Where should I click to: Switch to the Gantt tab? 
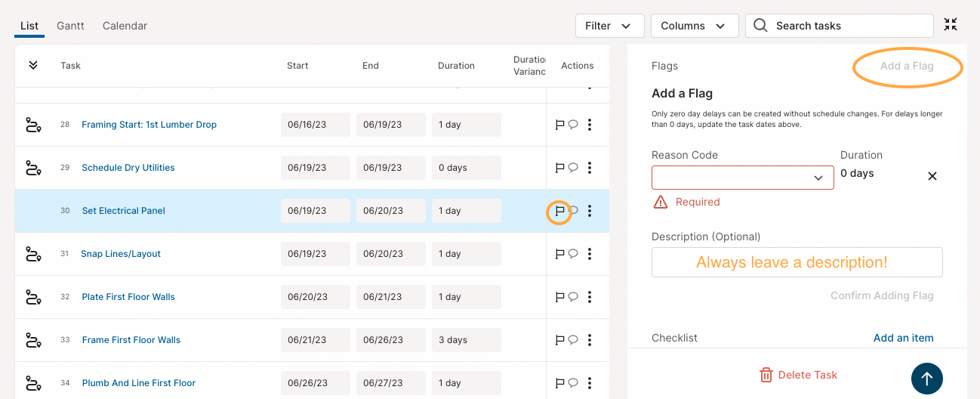pyautogui.click(x=71, y=26)
